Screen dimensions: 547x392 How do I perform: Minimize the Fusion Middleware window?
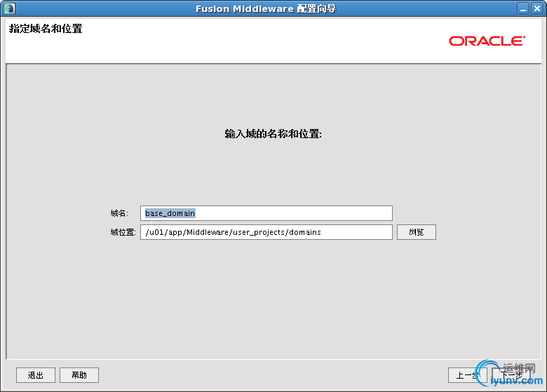coord(523,8)
